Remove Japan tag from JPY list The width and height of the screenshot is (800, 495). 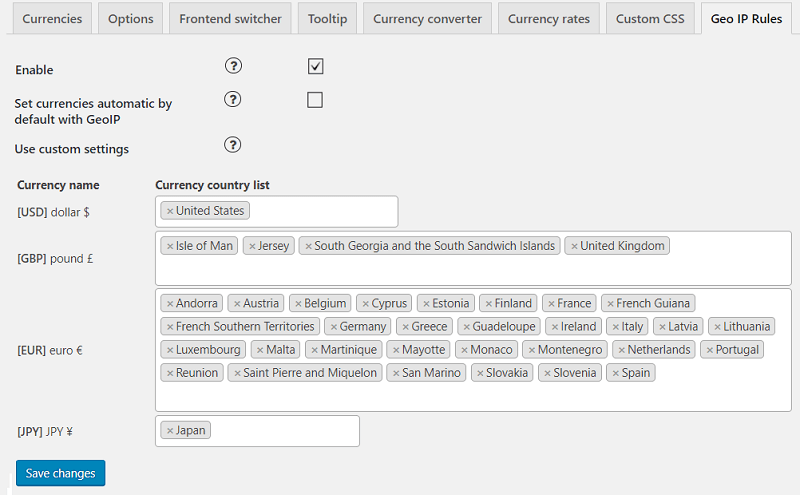point(170,431)
